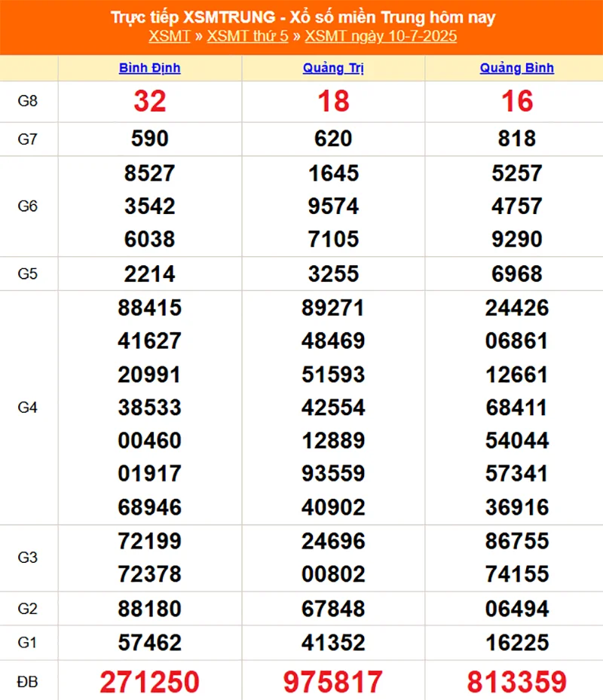
Task: Open XSMT ngày 10-7-2025 link
Action: pos(381,36)
